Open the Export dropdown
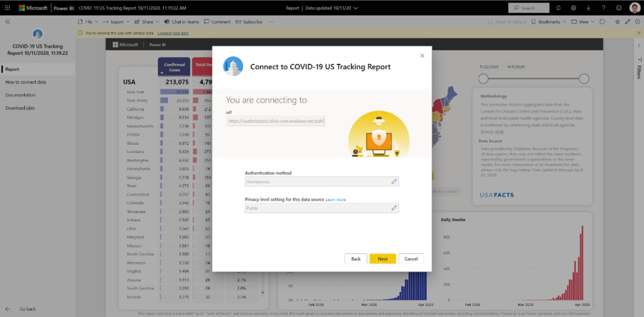 click(x=117, y=22)
